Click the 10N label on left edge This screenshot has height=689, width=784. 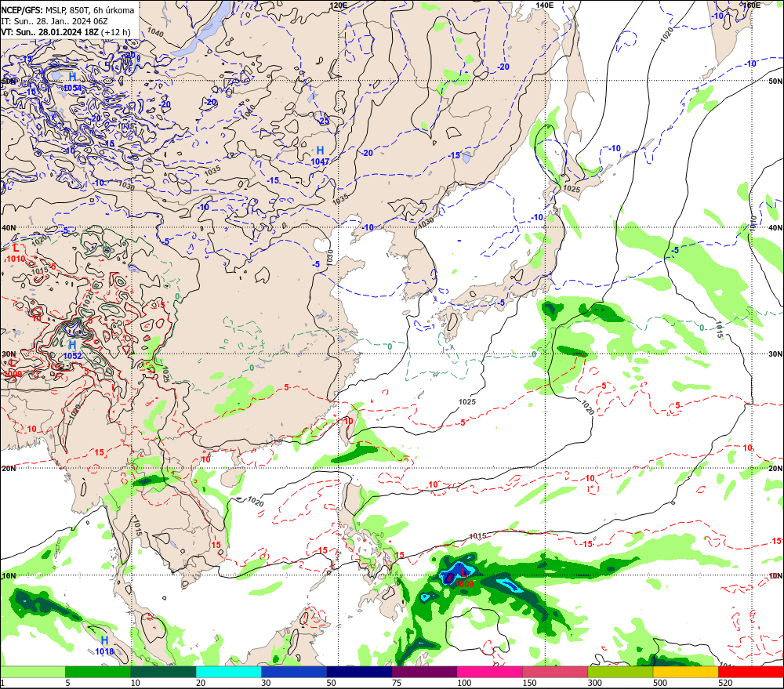[x=9, y=576]
